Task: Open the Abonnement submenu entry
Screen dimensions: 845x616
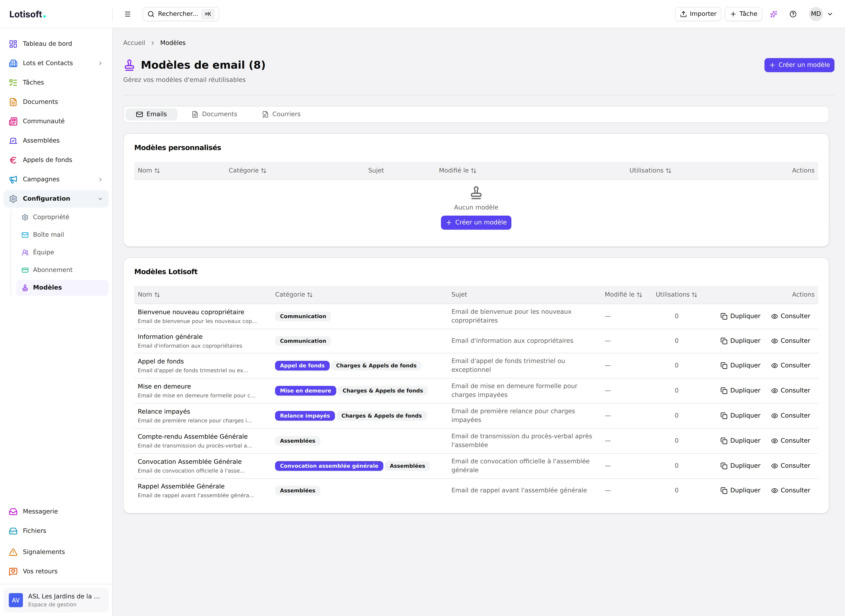Action: [x=62, y=270]
